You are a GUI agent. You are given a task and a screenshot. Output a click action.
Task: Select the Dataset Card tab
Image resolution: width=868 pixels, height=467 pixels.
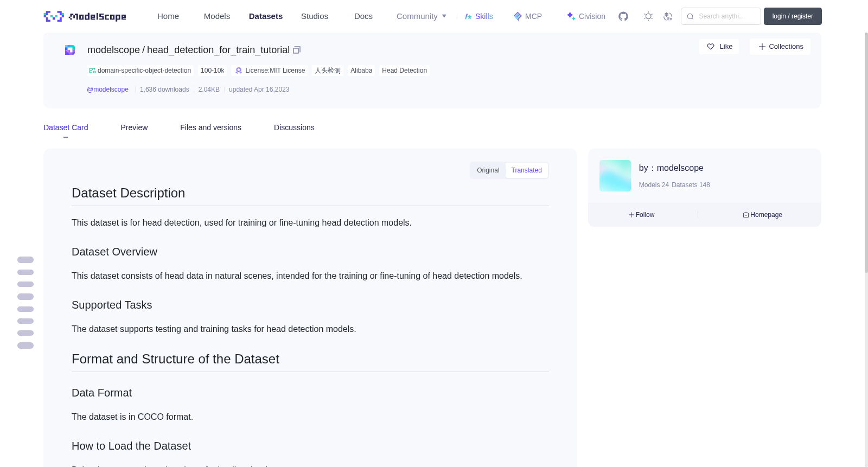(66, 127)
